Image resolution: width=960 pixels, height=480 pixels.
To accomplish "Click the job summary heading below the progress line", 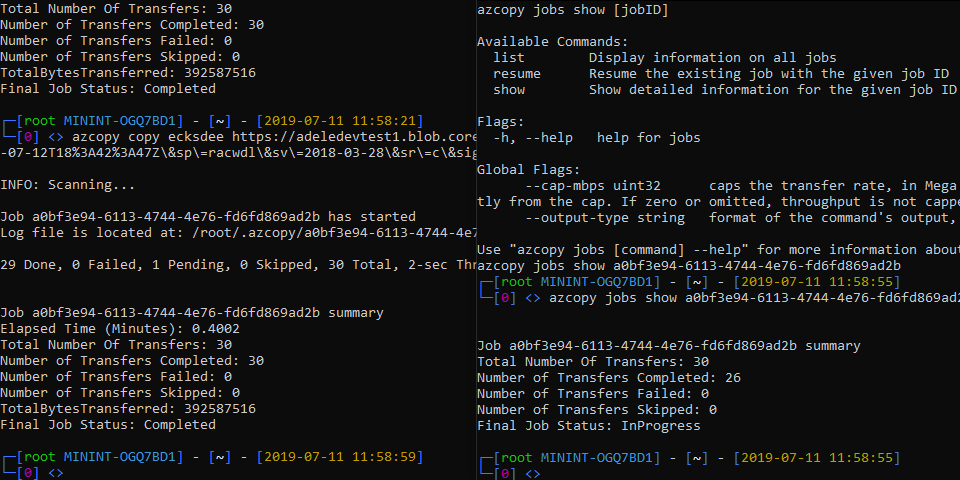I will 192,313.
